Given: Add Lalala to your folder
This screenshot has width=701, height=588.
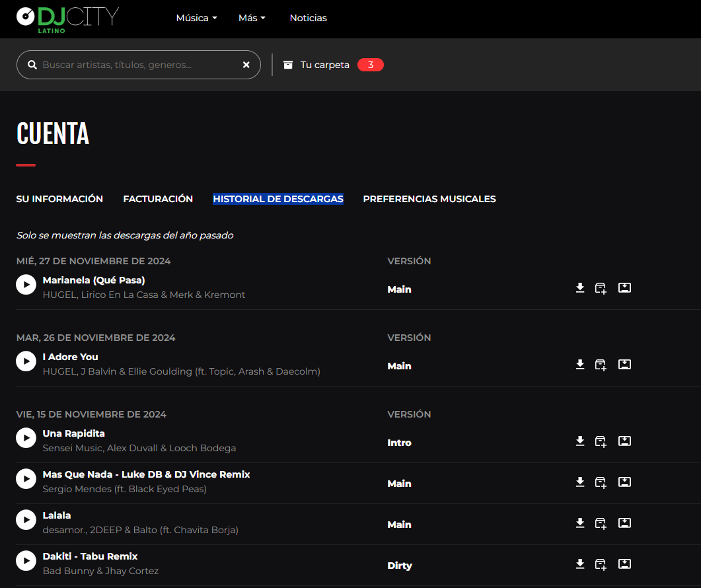Looking at the screenshot, I should (x=601, y=524).
